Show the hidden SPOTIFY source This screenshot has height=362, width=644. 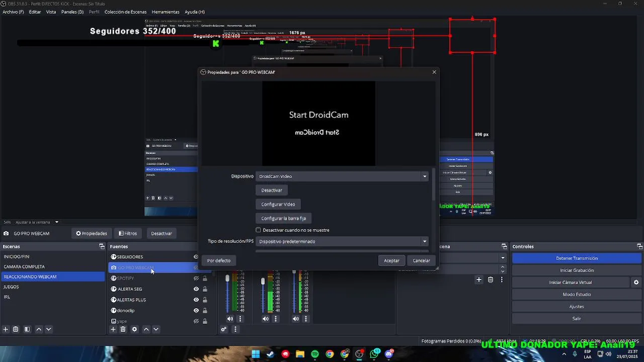click(x=196, y=279)
